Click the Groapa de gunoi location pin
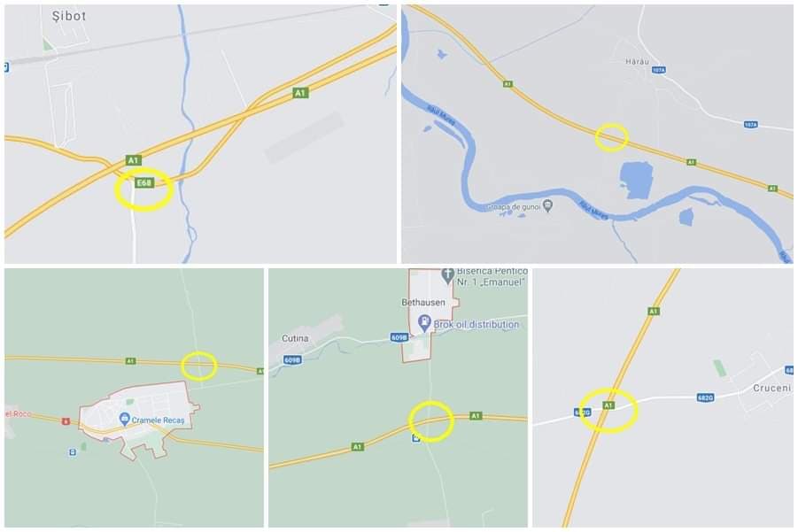Screen dimensions: 798x532 tap(547, 206)
